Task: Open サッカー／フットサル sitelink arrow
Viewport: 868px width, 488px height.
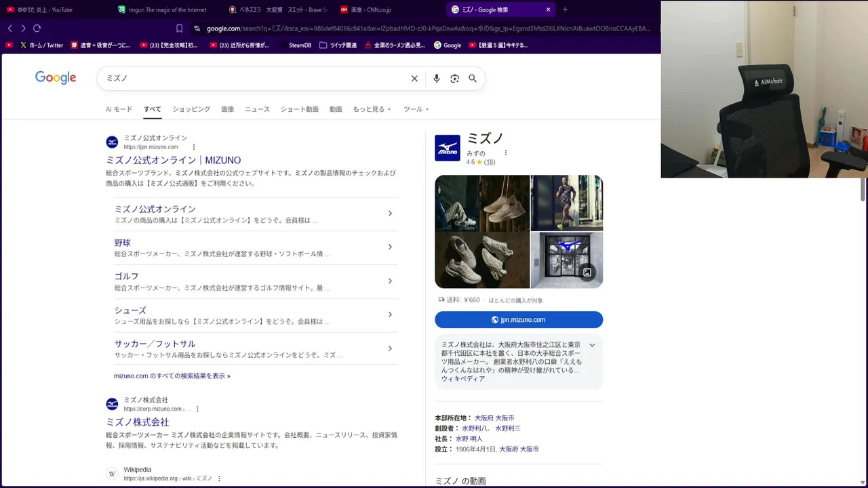Action: pos(390,348)
